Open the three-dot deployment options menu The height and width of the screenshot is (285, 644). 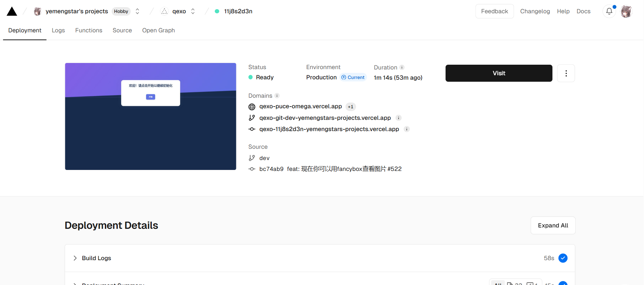566,73
